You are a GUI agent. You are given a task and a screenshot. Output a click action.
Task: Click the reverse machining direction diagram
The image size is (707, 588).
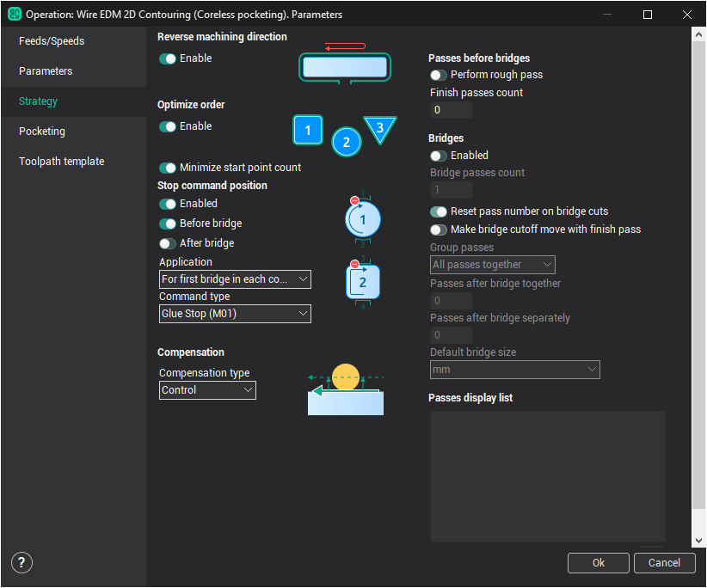[345, 65]
